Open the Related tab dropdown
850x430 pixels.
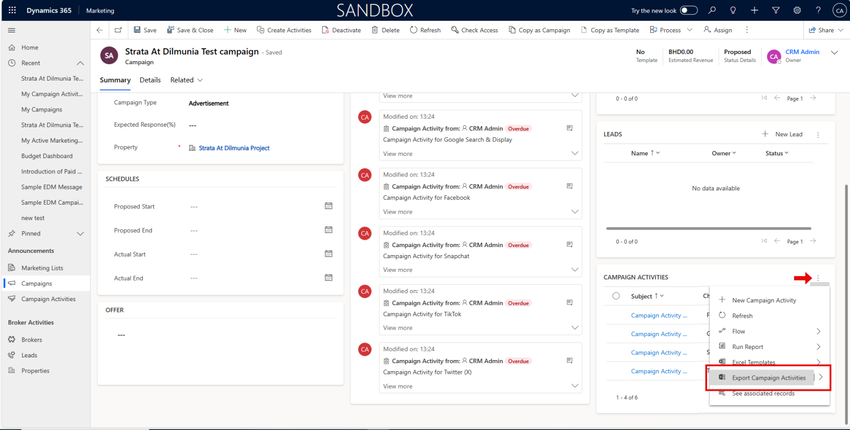tap(186, 80)
